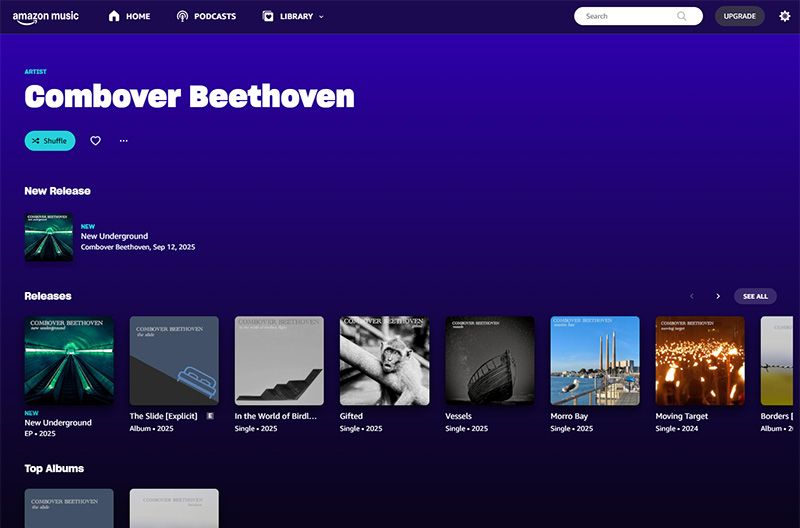Click the Upgrade button
Image resolution: width=800 pixels, height=528 pixels.
739,16
